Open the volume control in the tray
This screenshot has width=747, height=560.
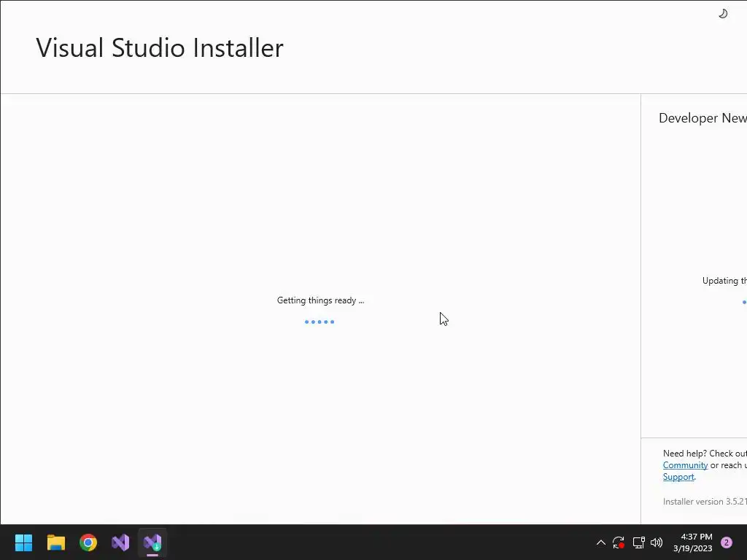click(x=657, y=542)
